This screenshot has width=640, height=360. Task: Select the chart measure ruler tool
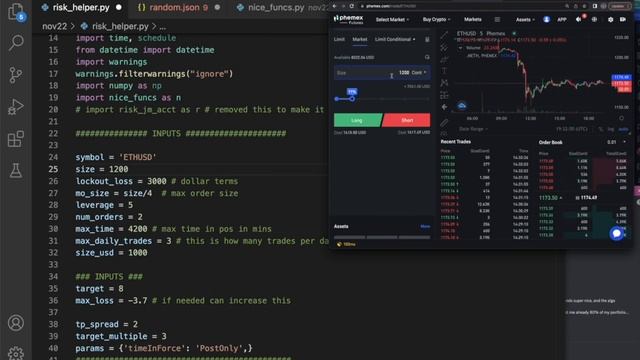click(x=444, y=122)
